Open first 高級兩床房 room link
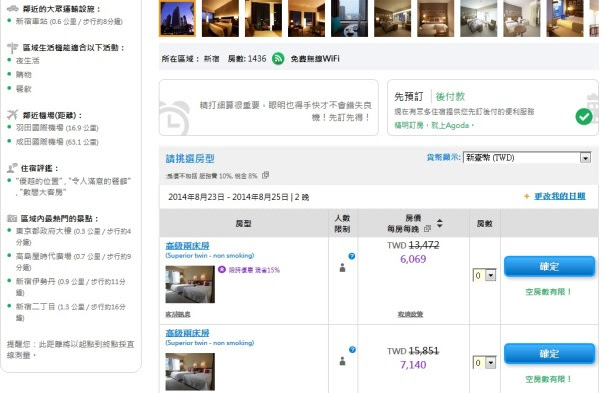The height and width of the screenshot is (393, 605). (188, 246)
